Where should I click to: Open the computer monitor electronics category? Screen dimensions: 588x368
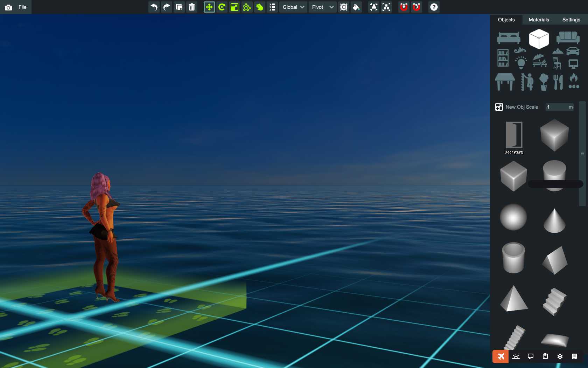pos(573,64)
